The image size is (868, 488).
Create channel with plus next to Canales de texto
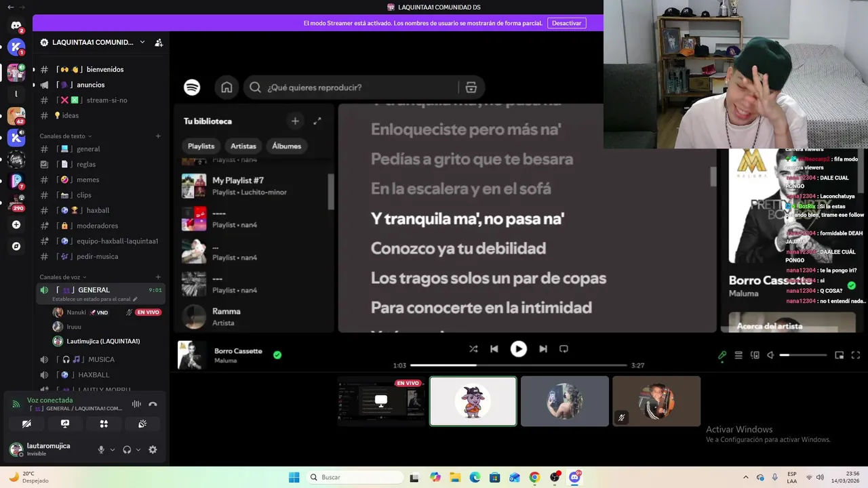(x=158, y=136)
